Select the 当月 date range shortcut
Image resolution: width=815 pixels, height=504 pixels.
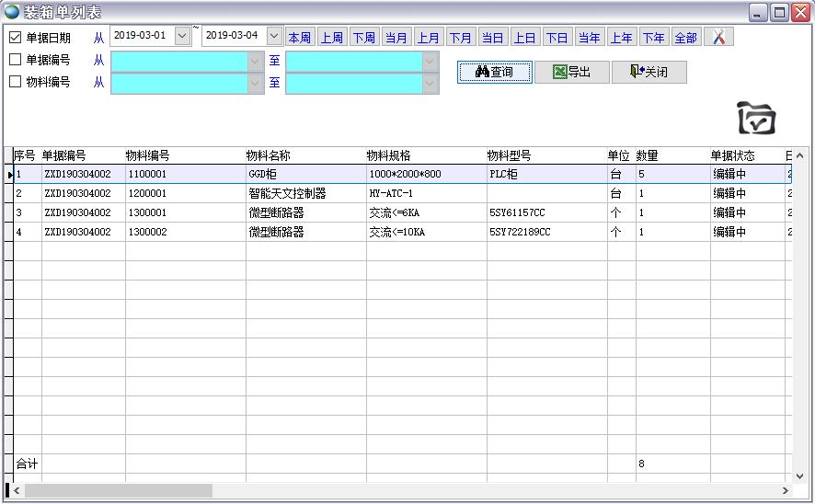396,38
